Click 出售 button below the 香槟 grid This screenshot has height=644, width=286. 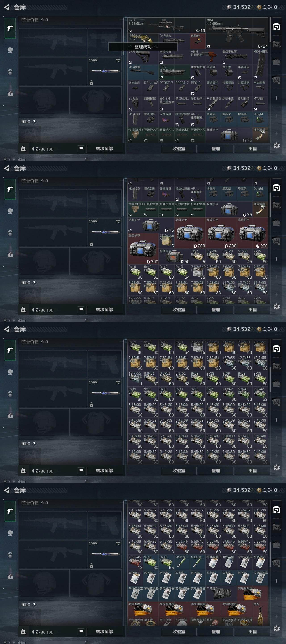coord(252,631)
